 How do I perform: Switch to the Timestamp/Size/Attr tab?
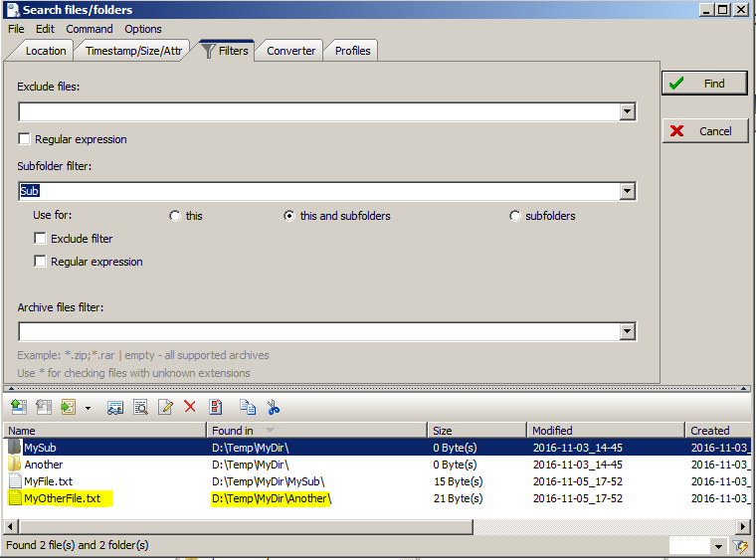pyautogui.click(x=133, y=51)
